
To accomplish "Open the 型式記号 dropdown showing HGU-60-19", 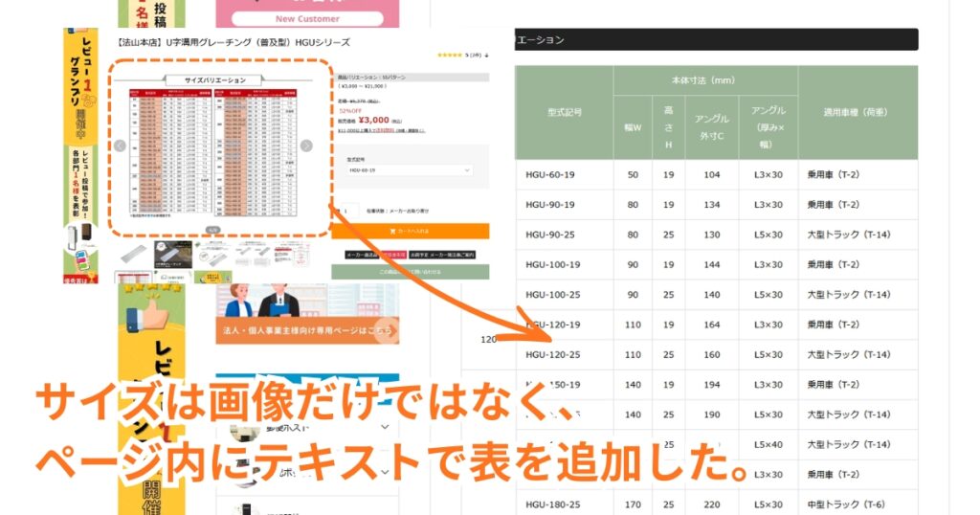I will pyautogui.click(x=410, y=170).
